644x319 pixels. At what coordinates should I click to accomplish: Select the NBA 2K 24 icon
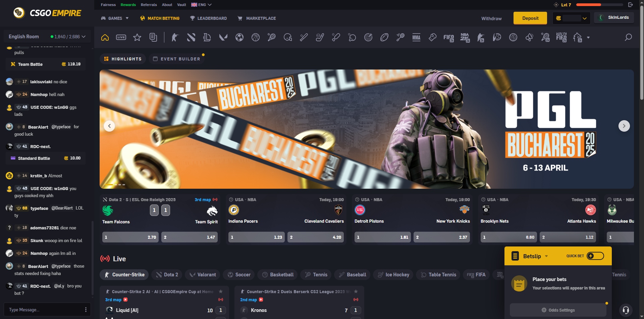point(465,38)
